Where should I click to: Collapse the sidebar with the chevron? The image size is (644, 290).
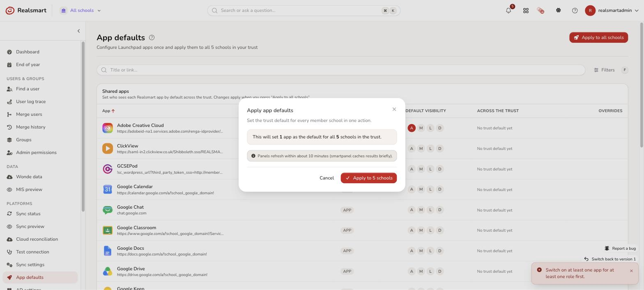pyautogui.click(x=78, y=31)
